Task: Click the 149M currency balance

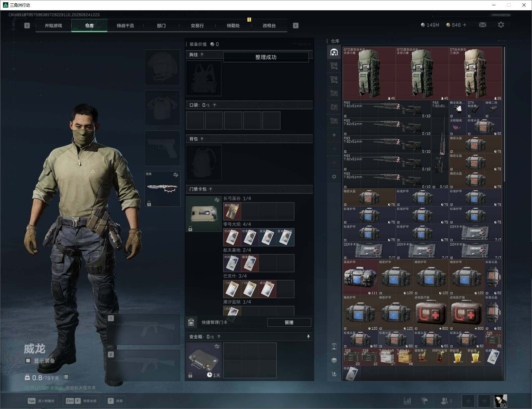Action: pos(430,25)
